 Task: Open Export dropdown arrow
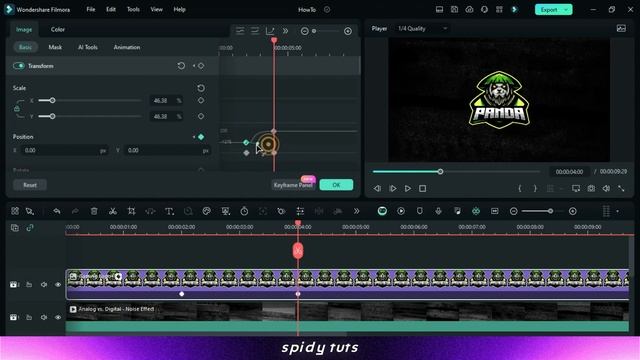(x=567, y=9)
